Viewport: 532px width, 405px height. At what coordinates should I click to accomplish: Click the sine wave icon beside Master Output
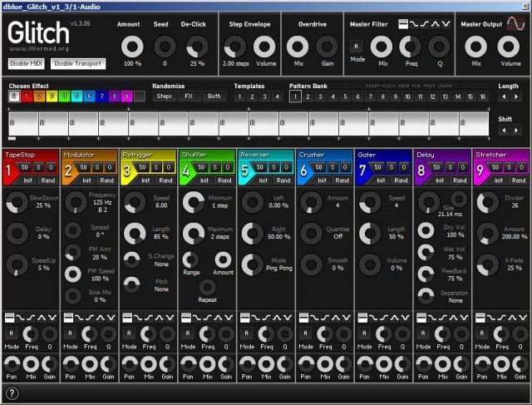(x=515, y=23)
